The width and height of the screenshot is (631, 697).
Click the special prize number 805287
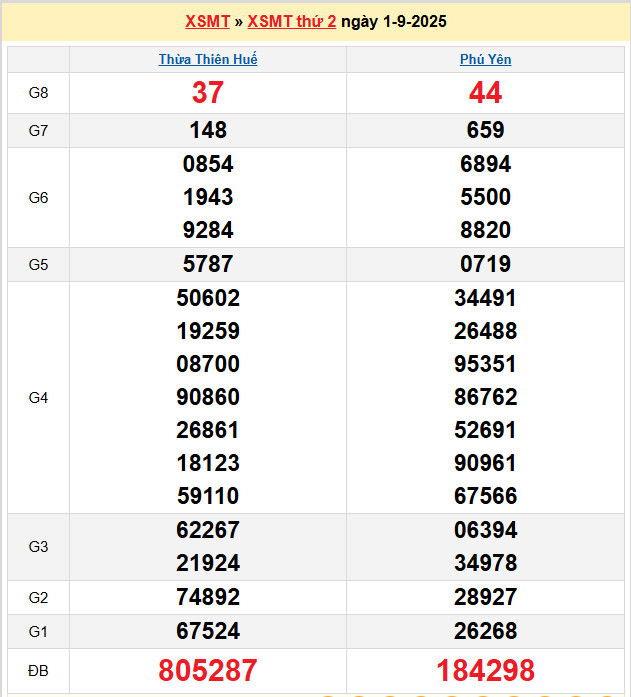tap(208, 670)
